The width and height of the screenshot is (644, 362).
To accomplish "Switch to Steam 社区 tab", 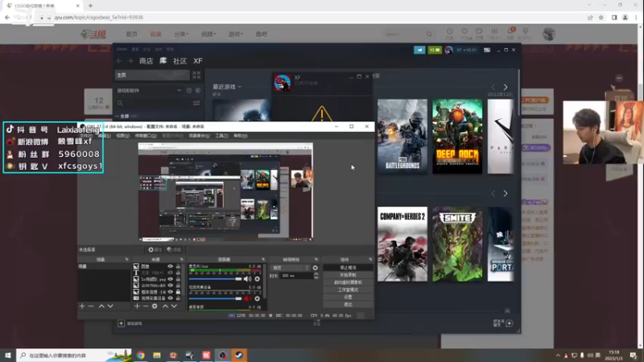I will (x=180, y=61).
